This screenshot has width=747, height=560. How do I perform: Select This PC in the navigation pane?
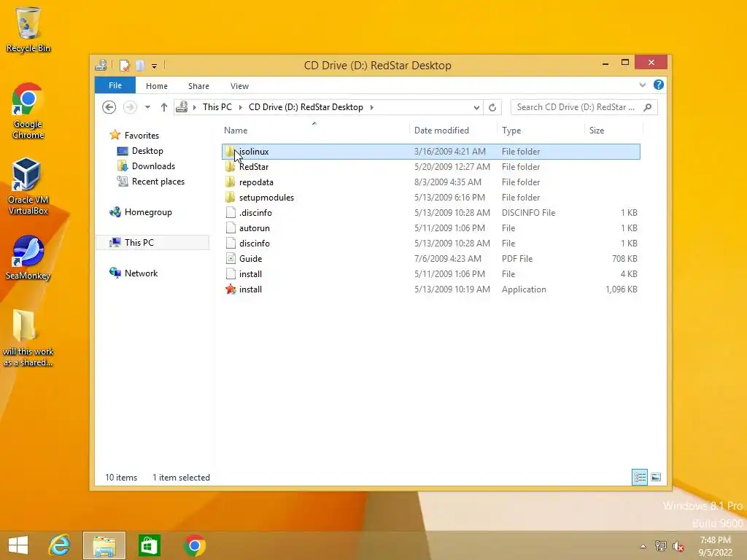pos(152,242)
